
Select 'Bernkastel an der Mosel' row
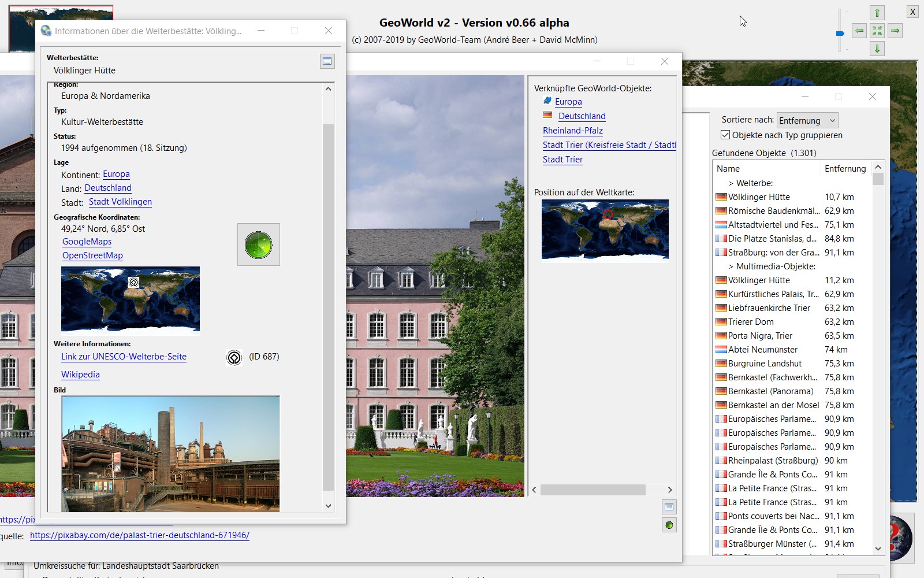click(x=792, y=405)
